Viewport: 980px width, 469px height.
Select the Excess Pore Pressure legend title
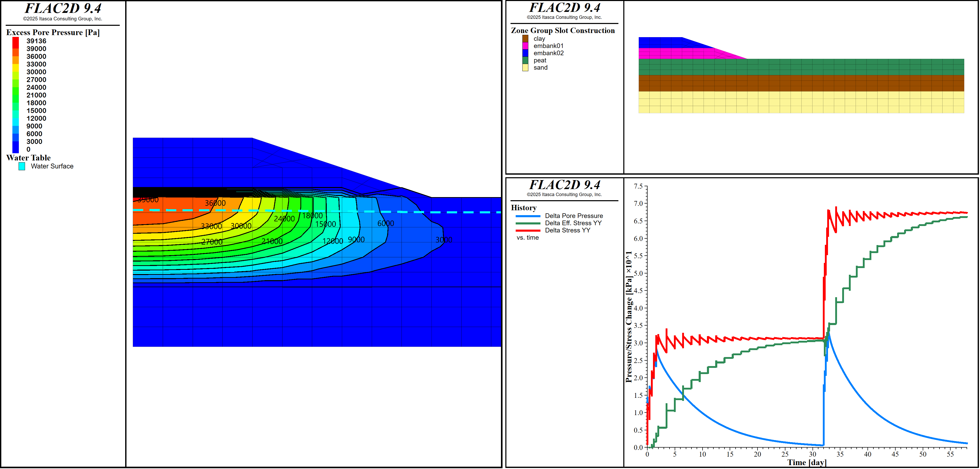coord(53,32)
